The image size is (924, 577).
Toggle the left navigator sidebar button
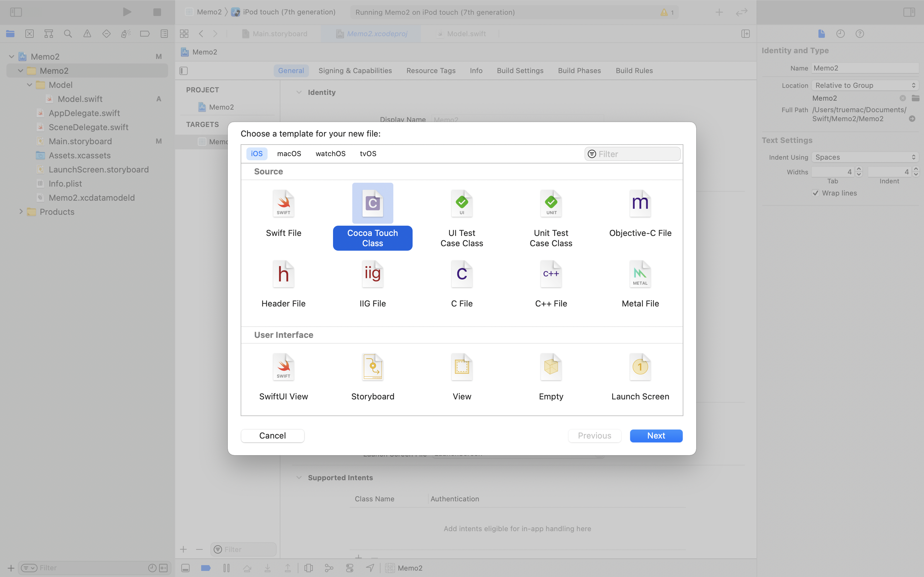click(16, 12)
